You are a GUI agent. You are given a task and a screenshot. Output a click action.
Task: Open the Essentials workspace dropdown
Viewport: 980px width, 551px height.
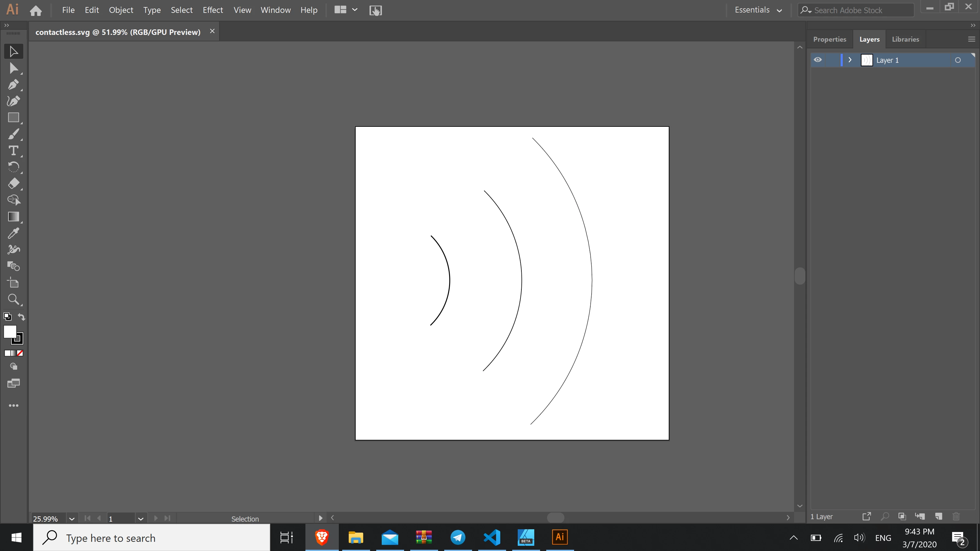coord(758,10)
